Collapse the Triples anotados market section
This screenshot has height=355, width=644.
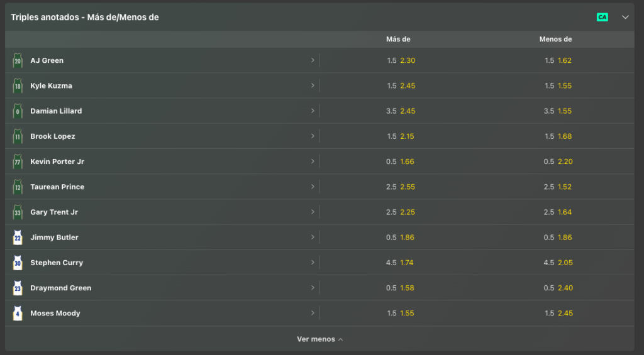click(625, 17)
